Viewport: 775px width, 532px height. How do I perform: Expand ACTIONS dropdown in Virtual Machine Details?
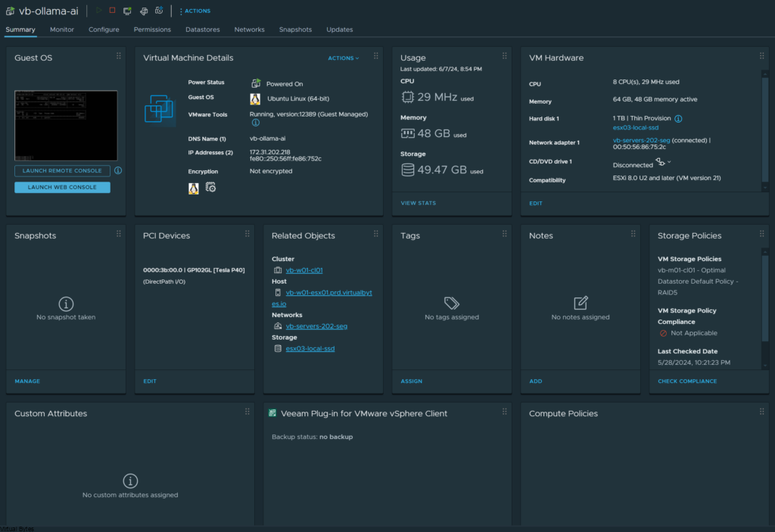tap(344, 58)
